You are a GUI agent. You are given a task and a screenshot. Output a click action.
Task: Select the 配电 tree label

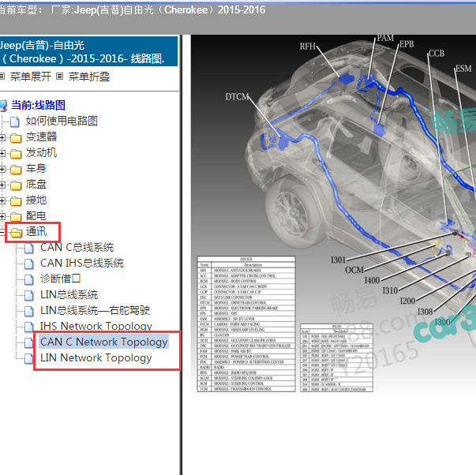[x=36, y=215]
